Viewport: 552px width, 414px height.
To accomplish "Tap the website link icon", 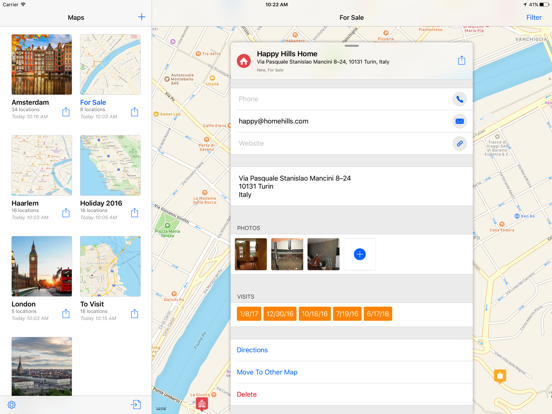I will point(459,143).
